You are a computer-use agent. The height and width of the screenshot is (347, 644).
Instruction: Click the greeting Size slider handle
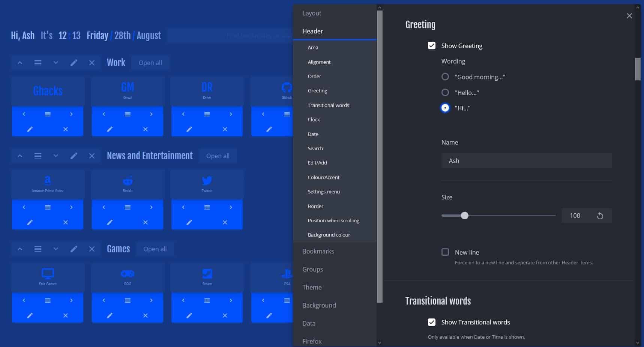465,216
